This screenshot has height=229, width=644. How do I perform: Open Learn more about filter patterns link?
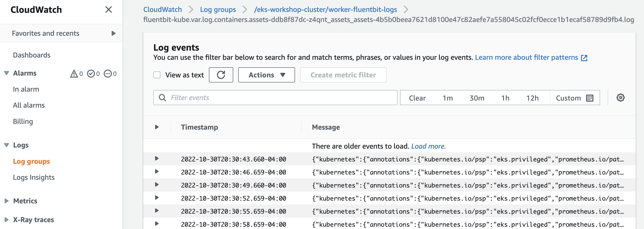pyautogui.click(x=527, y=57)
